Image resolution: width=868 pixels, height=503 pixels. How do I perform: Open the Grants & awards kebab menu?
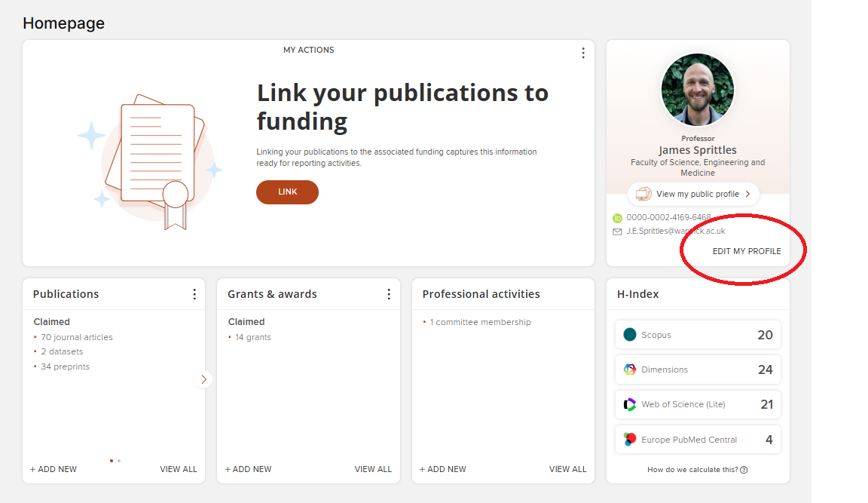[x=389, y=294]
